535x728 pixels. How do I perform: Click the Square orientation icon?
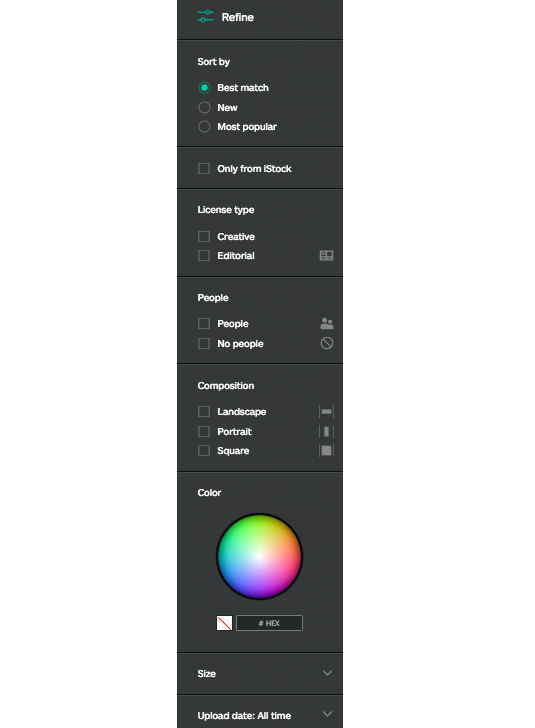point(326,450)
